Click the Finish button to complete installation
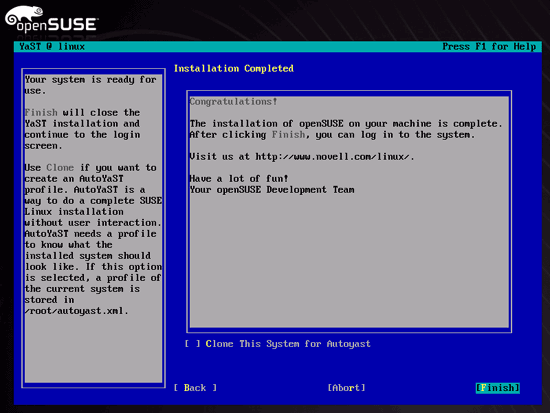 pos(497,388)
